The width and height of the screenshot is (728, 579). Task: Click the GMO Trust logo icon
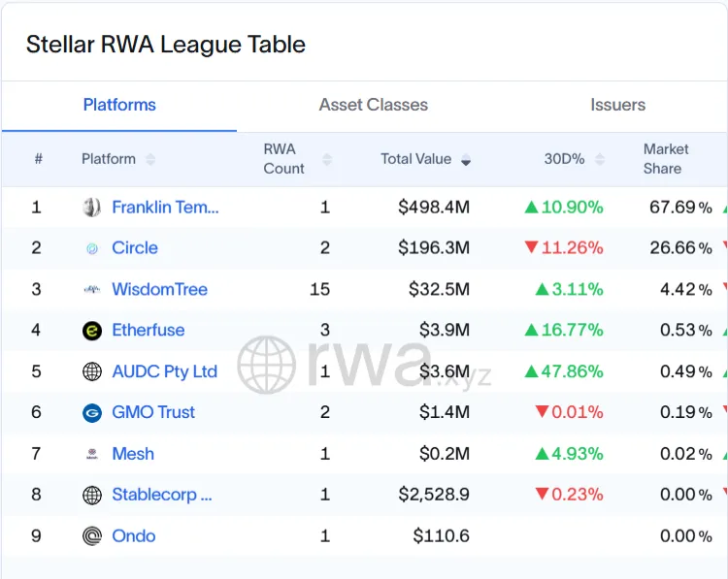coord(92,412)
